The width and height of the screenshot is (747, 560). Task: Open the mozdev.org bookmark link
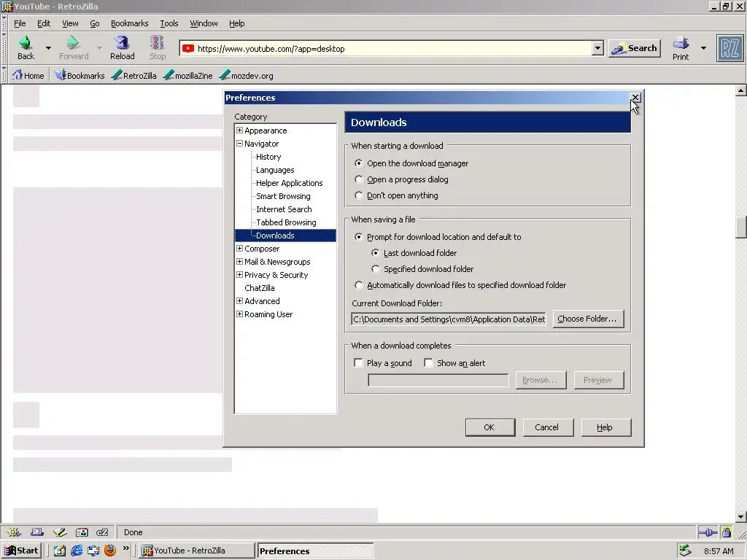coord(247,75)
